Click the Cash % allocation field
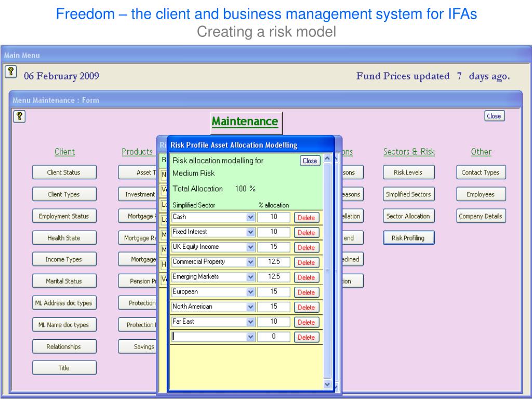This screenshot has width=532, height=399. tap(274, 217)
